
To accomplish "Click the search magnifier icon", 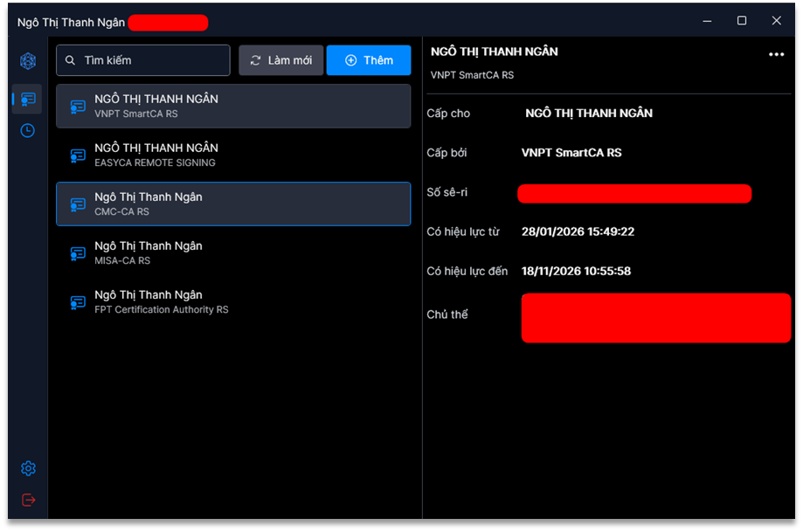I will [70, 60].
